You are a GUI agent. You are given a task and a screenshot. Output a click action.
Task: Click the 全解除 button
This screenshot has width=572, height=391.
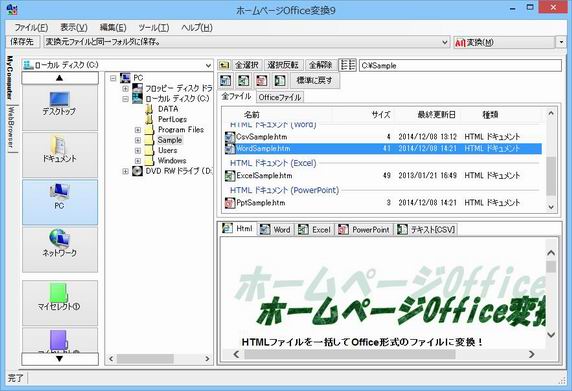(320, 65)
